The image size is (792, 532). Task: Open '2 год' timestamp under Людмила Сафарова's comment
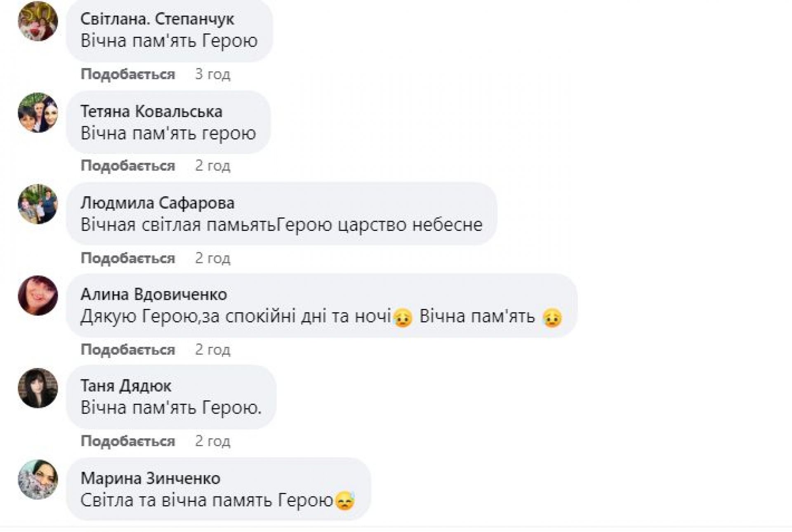pyautogui.click(x=212, y=258)
